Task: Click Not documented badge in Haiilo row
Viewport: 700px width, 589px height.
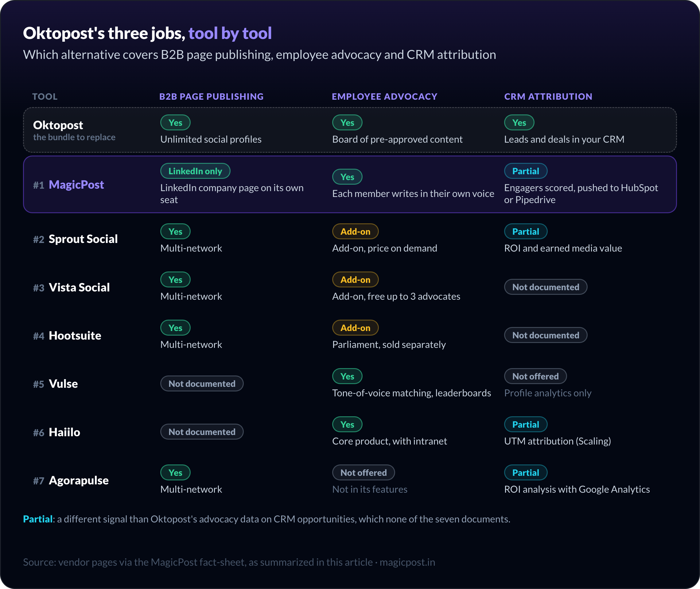Action: 202,432
